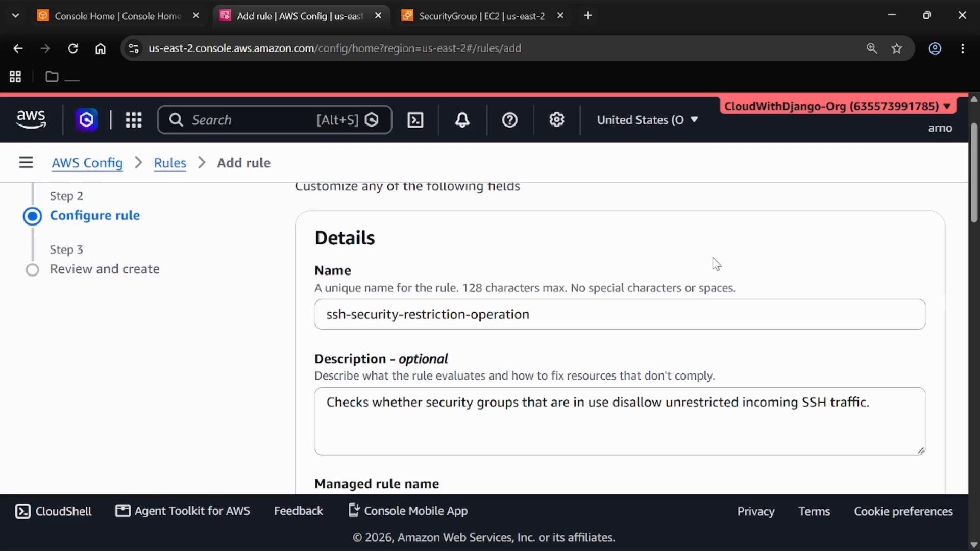
Task: Close the SecurityGroup EC2 tab
Action: coord(560,16)
